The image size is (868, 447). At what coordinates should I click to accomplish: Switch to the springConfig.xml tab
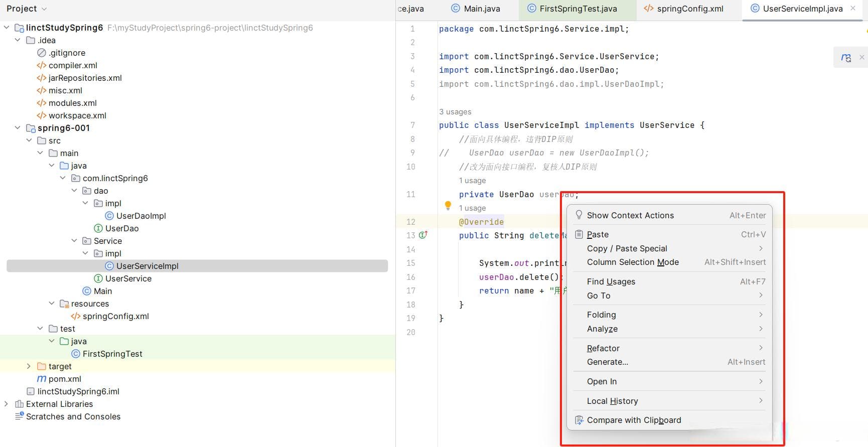(x=684, y=9)
